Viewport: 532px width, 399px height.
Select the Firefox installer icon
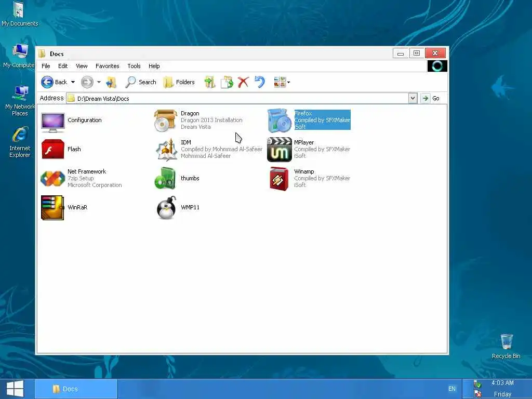pyautogui.click(x=279, y=121)
